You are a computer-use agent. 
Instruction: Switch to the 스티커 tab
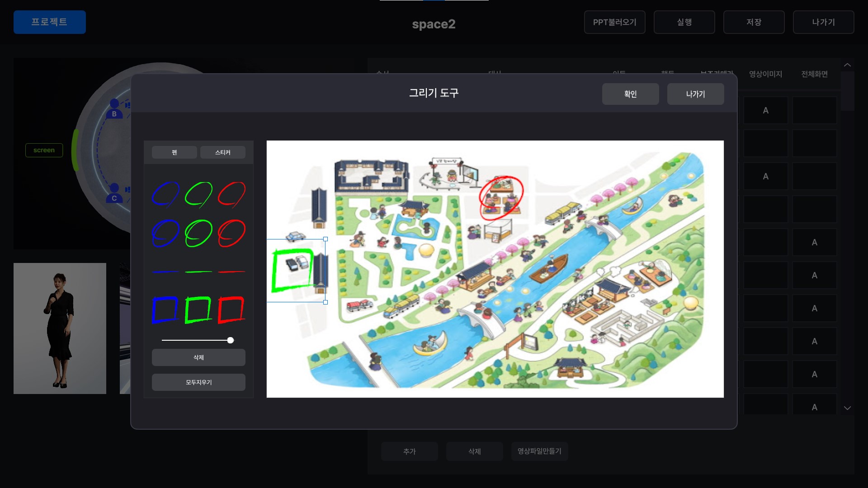tap(222, 152)
